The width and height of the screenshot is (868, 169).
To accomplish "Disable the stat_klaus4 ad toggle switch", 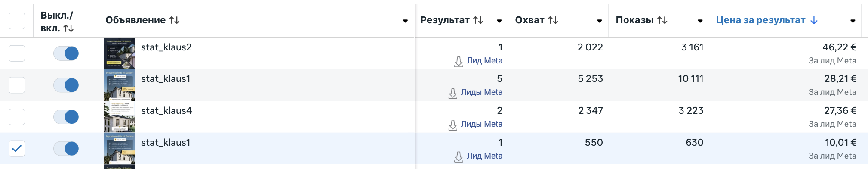I will point(66,117).
